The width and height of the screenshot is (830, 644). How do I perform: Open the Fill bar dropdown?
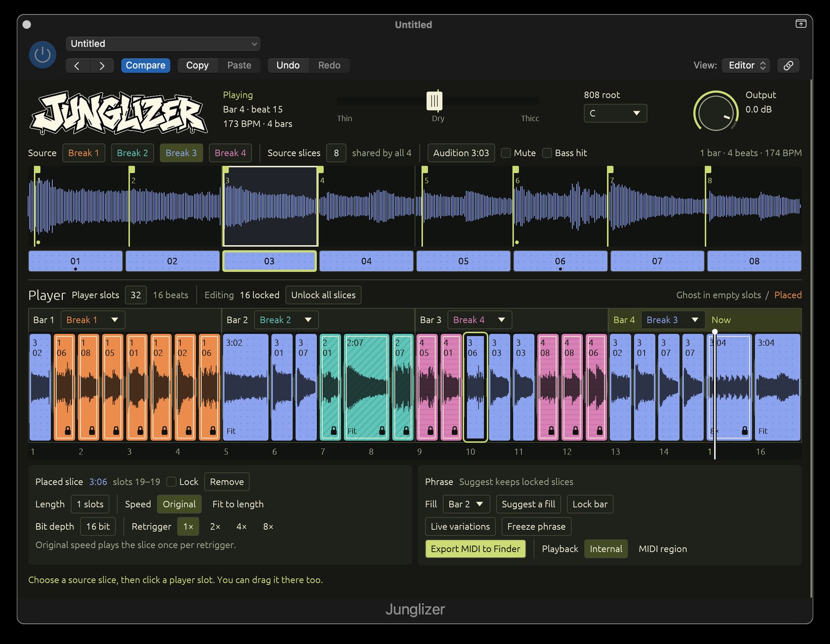coord(466,504)
